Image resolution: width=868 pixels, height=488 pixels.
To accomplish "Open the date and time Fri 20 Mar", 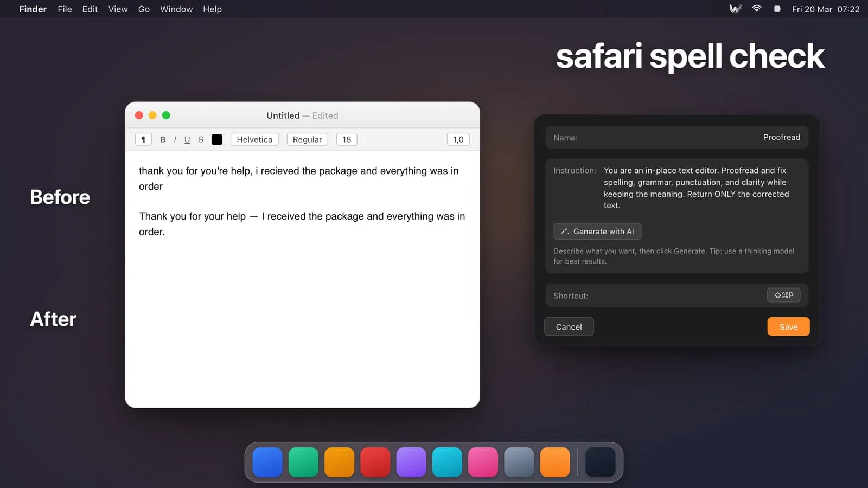I will click(x=826, y=9).
